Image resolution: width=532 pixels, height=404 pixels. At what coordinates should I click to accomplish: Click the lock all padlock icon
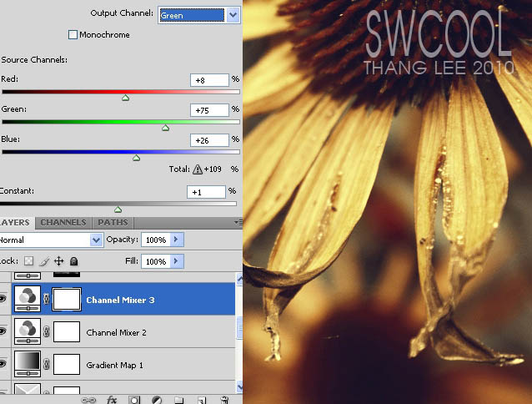[x=73, y=260]
